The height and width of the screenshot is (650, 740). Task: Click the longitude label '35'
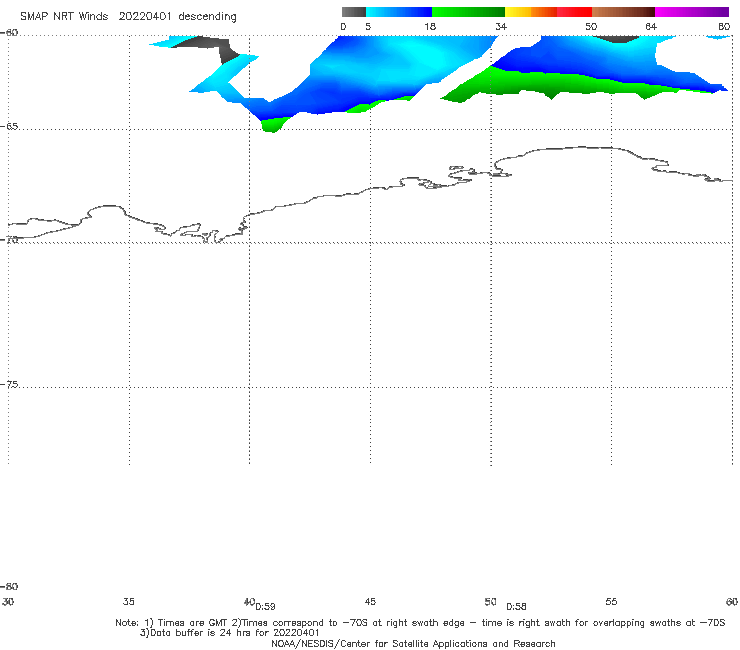(129, 602)
